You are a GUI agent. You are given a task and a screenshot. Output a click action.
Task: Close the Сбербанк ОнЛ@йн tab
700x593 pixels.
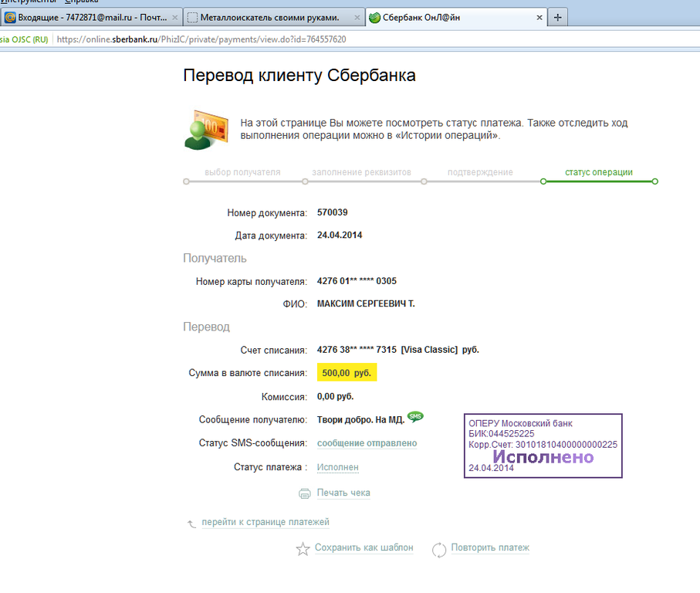point(539,18)
